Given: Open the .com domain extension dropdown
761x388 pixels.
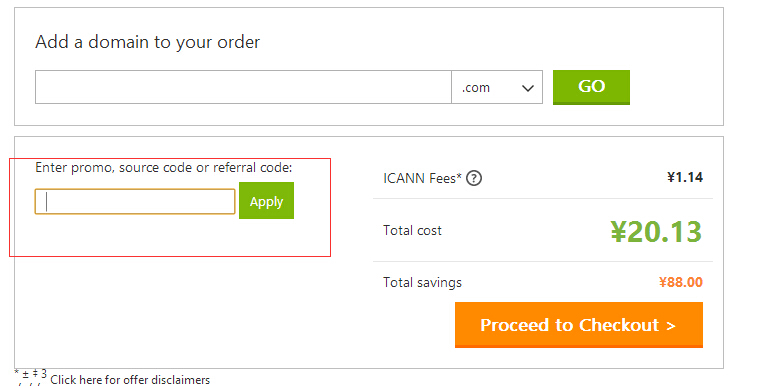Looking at the screenshot, I should tap(496, 87).
